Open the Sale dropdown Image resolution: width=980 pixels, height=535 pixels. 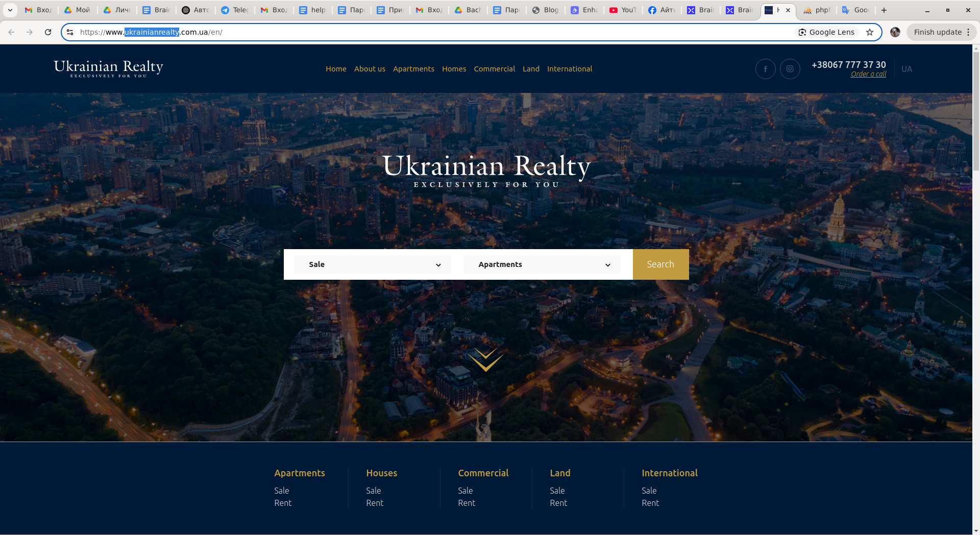[x=372, y=264]
